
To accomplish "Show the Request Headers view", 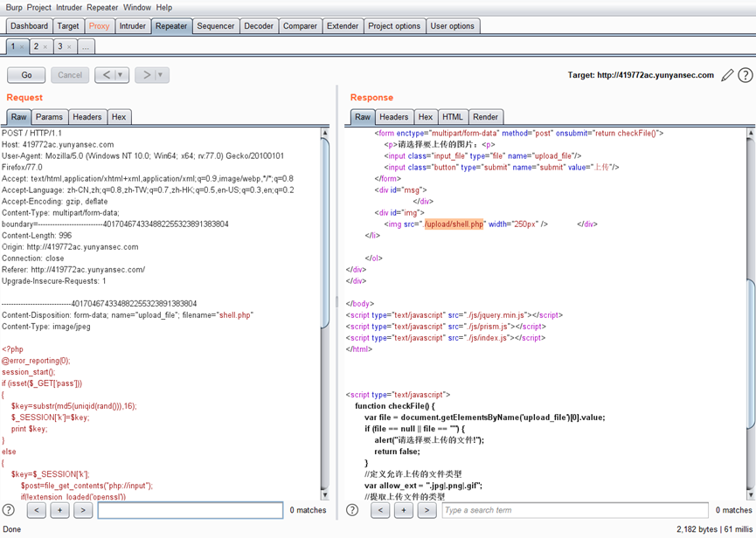I will 87,117.
